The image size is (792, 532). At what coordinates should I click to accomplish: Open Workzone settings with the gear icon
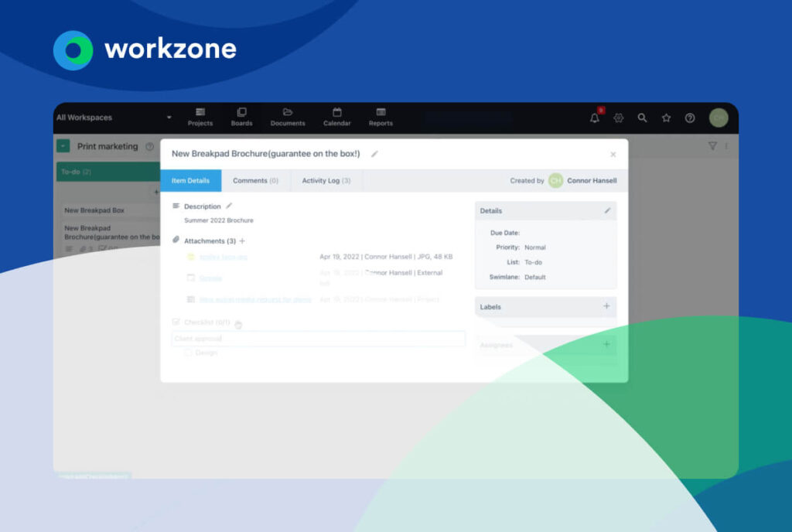[618, 117]
